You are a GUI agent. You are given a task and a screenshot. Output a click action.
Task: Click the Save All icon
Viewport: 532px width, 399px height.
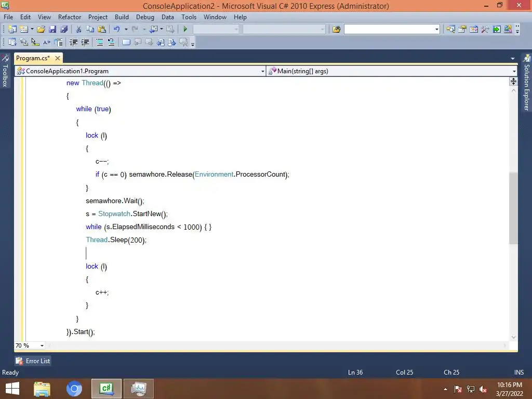64,29
